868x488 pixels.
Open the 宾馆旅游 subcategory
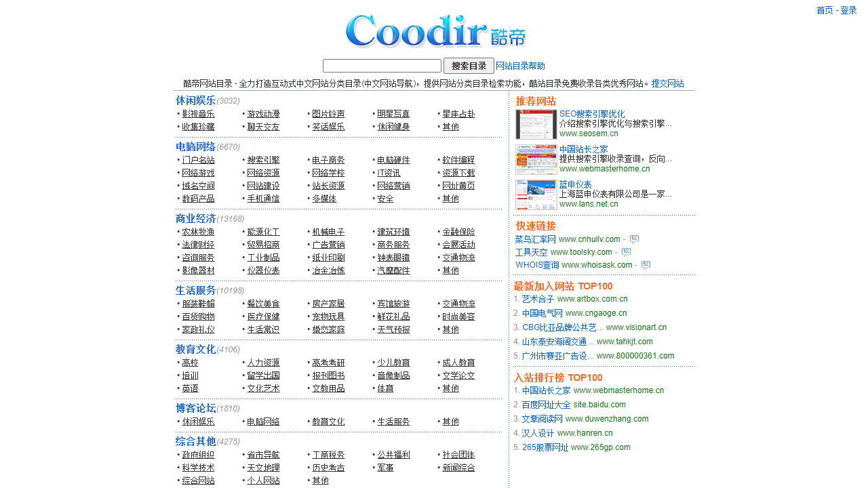[393, 304]
